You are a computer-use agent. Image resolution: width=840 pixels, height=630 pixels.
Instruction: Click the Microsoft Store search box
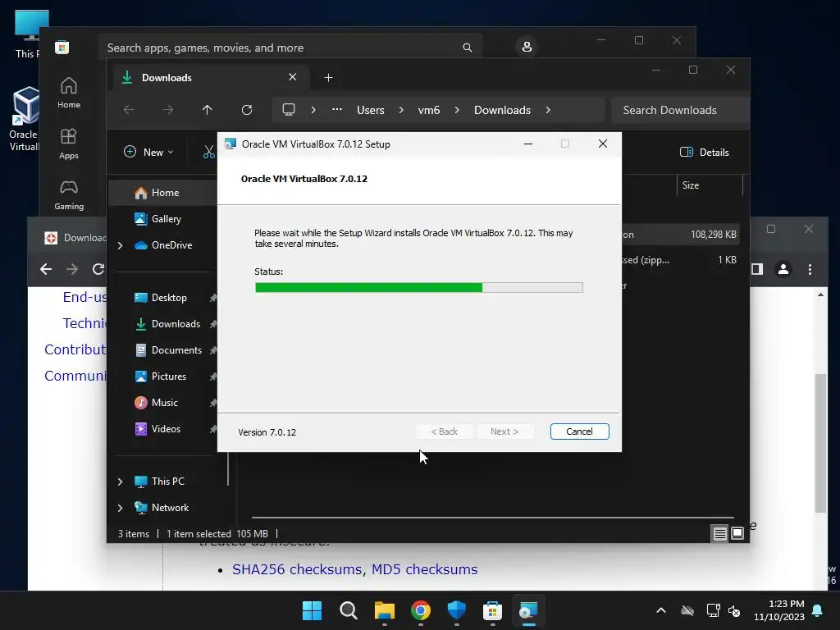[x=290, y=48]
